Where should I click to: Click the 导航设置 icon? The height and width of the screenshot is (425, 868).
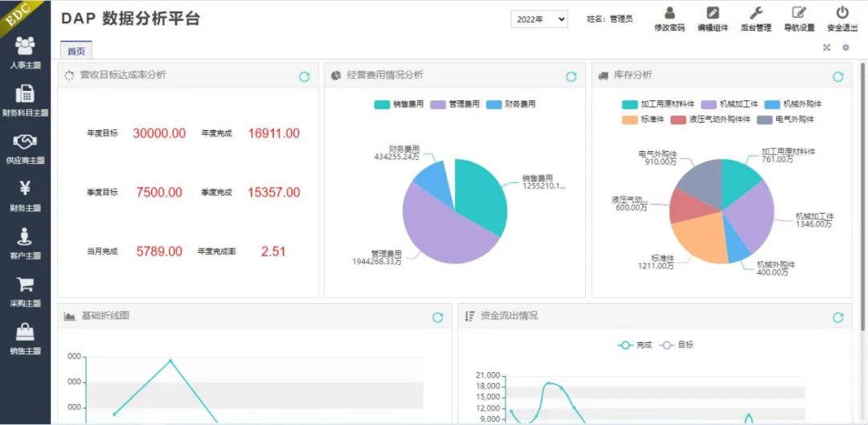click(799, 13)
